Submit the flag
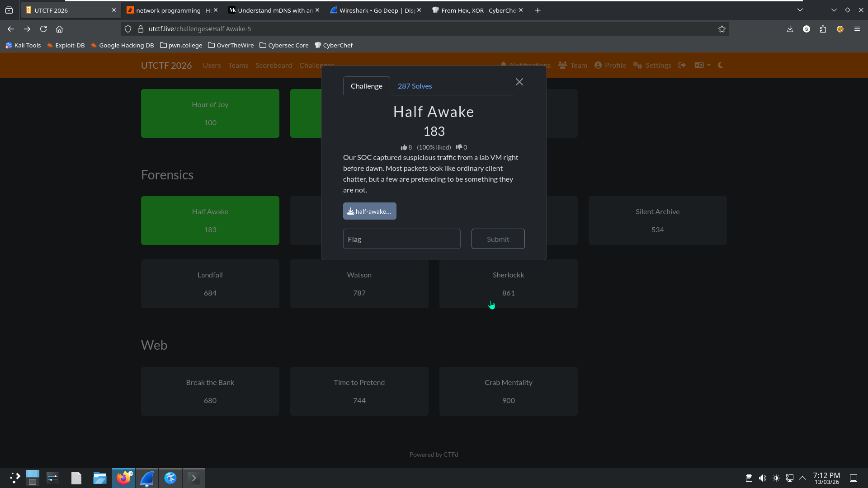The height and width of the screenshot is (488, 868). tap(498, 239)
